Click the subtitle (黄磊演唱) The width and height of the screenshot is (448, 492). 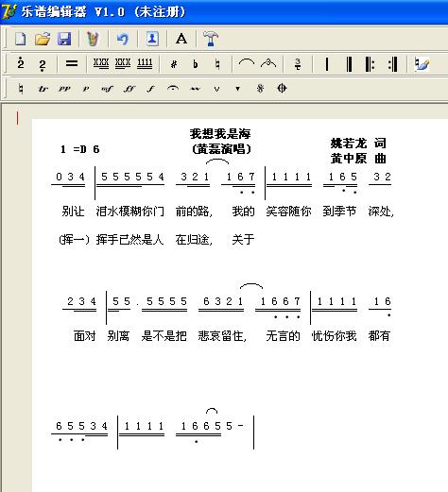click(221, 149)
